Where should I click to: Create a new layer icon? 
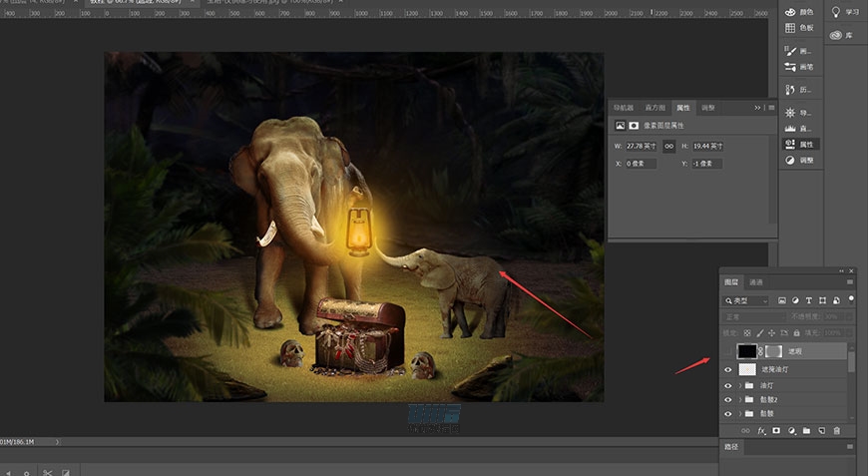[x=821, y=431]
